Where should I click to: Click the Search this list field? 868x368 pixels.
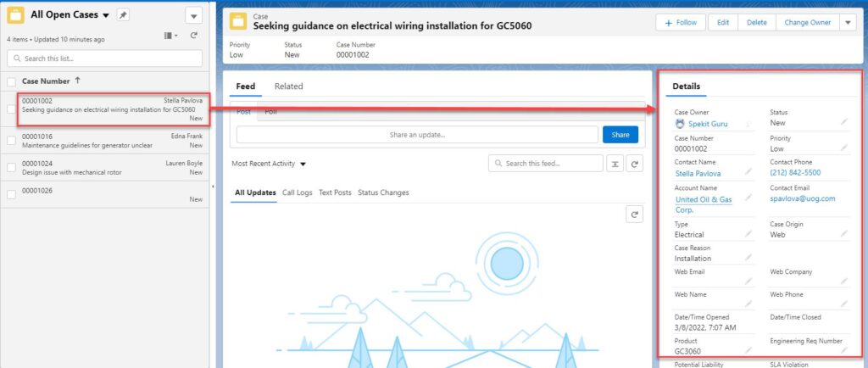pos(104,59)
